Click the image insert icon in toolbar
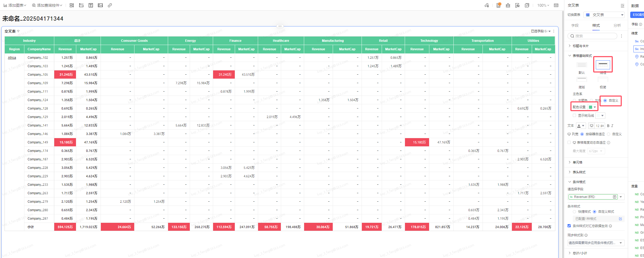 100,5
